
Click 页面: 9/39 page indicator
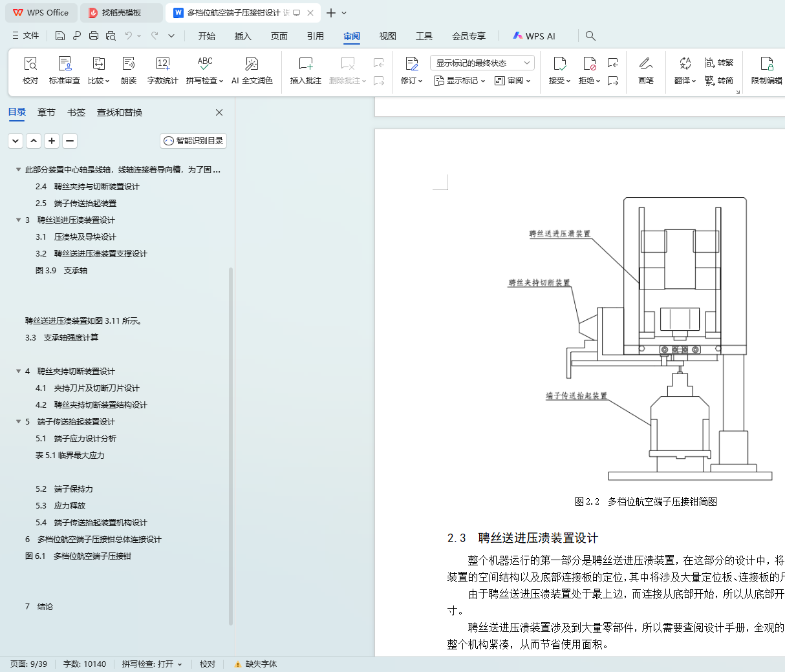point(29,664)
